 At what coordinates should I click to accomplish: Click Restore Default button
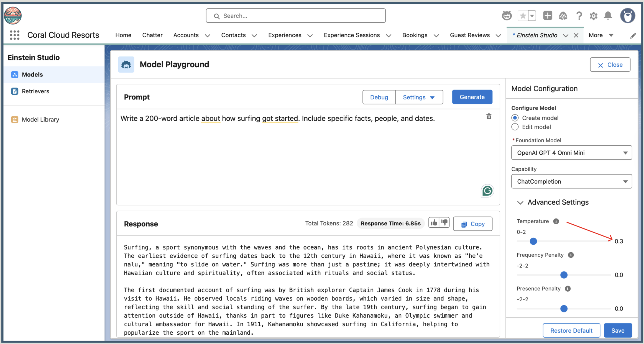(571, 330)
